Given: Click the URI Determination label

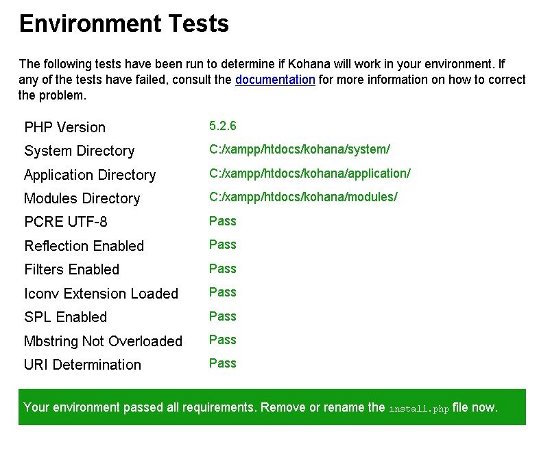Looking at the screenshot, I should [83, 365].
